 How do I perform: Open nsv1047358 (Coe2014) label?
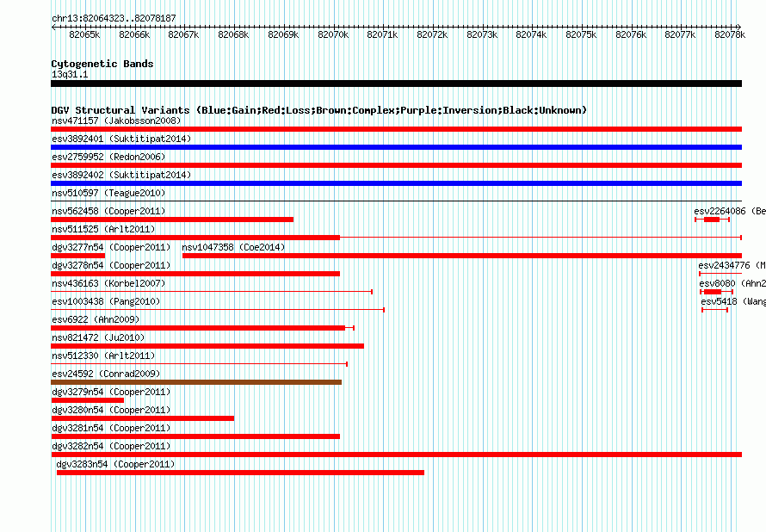click(x=233, y=247)
